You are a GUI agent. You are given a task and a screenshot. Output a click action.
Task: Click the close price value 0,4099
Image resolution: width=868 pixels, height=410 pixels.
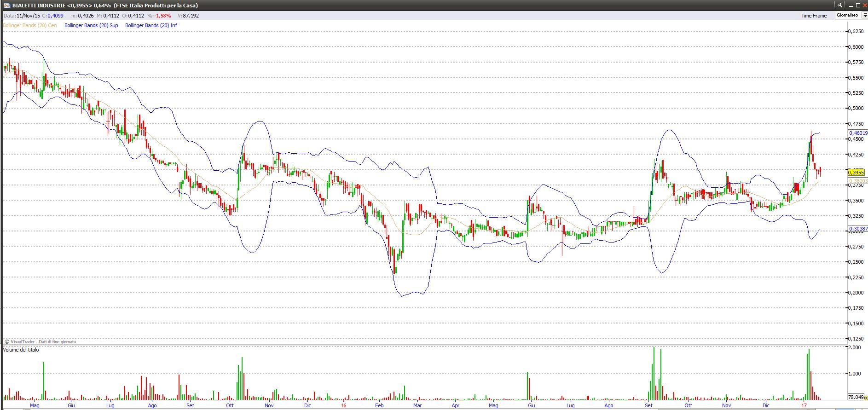point(56,16)
